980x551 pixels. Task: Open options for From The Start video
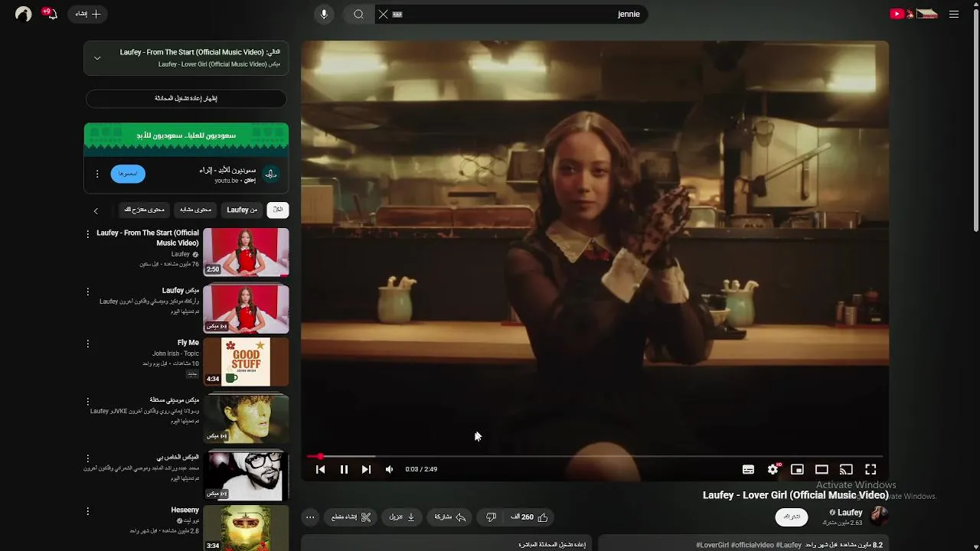pos(87,234)
